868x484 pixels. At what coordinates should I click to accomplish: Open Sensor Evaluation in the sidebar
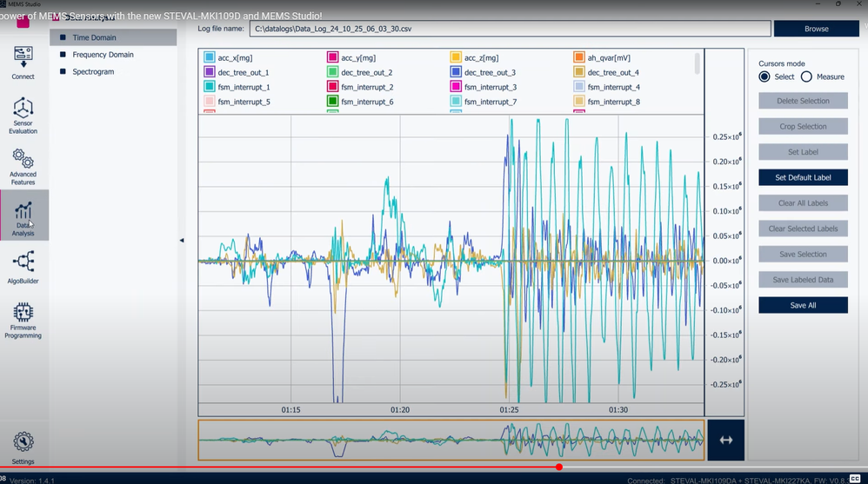[23, 116]
